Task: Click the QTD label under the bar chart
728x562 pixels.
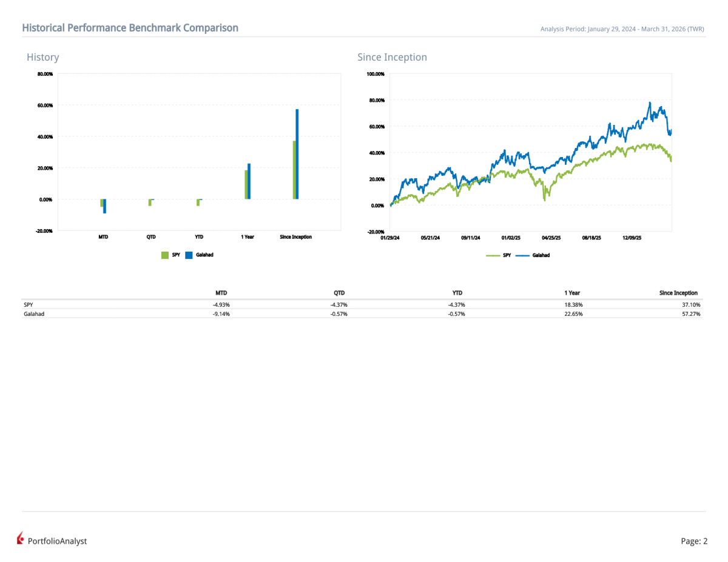Action: click(151, 237)
